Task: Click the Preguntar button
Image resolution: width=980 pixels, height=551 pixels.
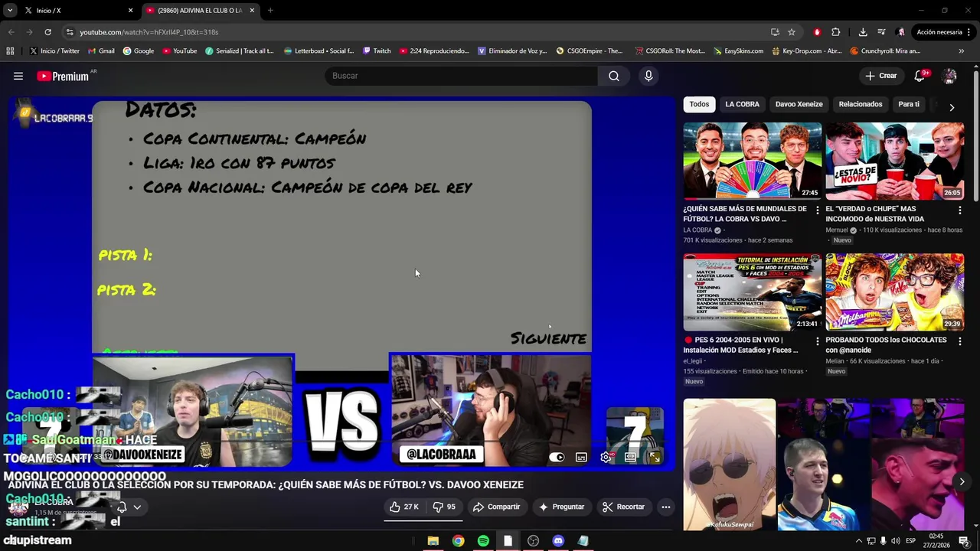Action: coord(561,507)
